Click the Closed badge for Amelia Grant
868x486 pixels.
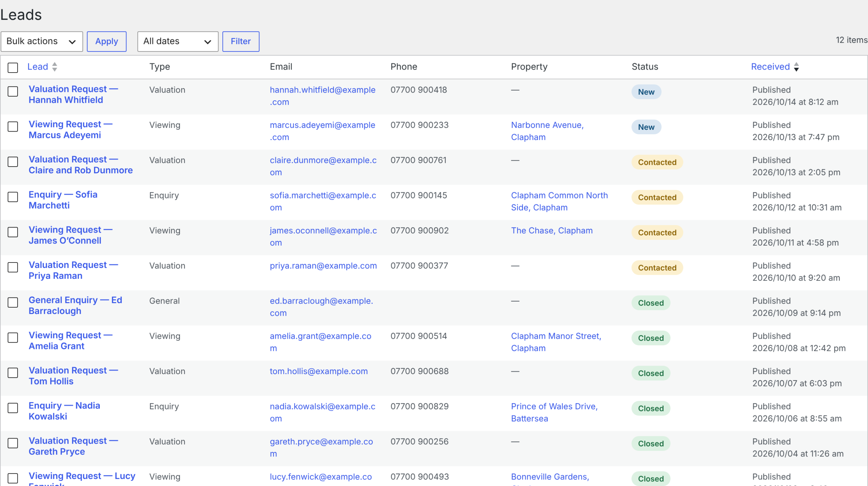click(x=651, y=338)
